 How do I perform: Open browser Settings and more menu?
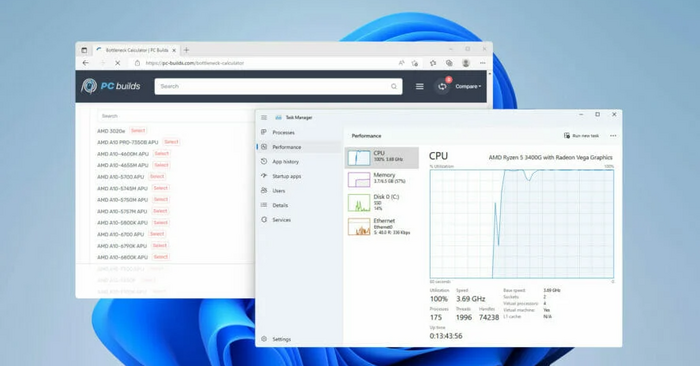point(483,63)
